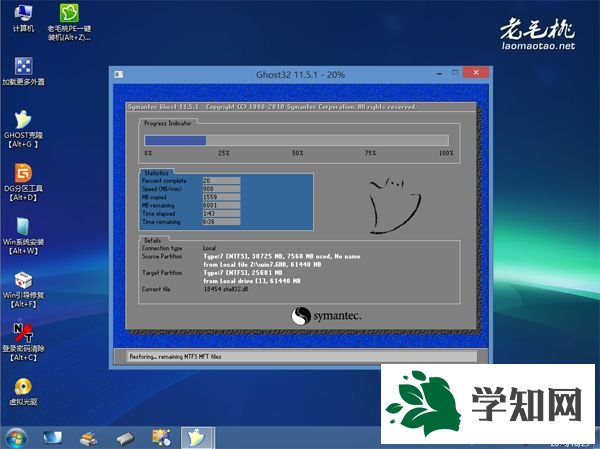Image resolution: width=600 pixels, height=449 pixels.
Task: Click the current file shell32.dll entry
Action: (x=226, y=289)
